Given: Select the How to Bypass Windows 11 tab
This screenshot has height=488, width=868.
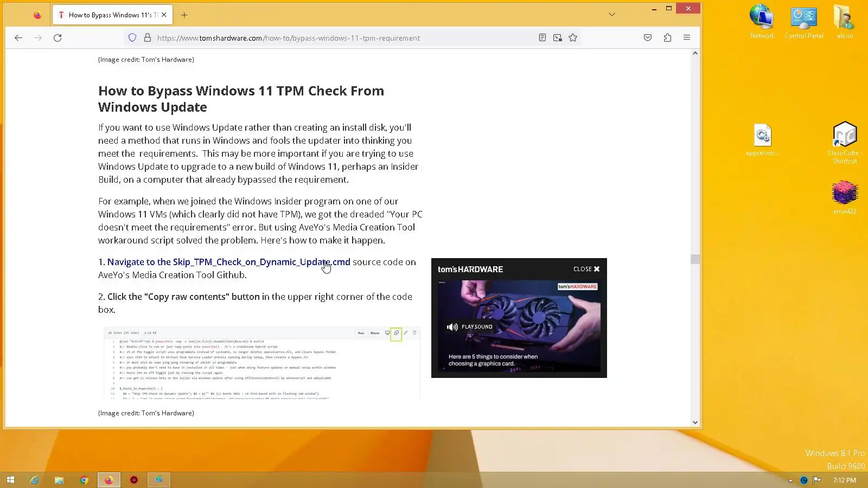Looking at the screenshot, I should pyautogui.click(x=113, y=15).
